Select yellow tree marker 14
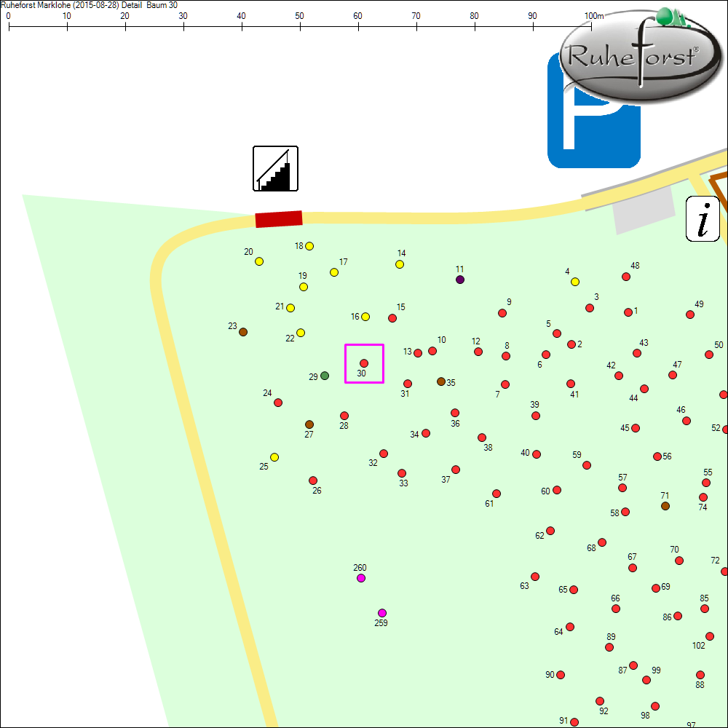The height and width of the screenshot is (728, 728). pos(399,265)
